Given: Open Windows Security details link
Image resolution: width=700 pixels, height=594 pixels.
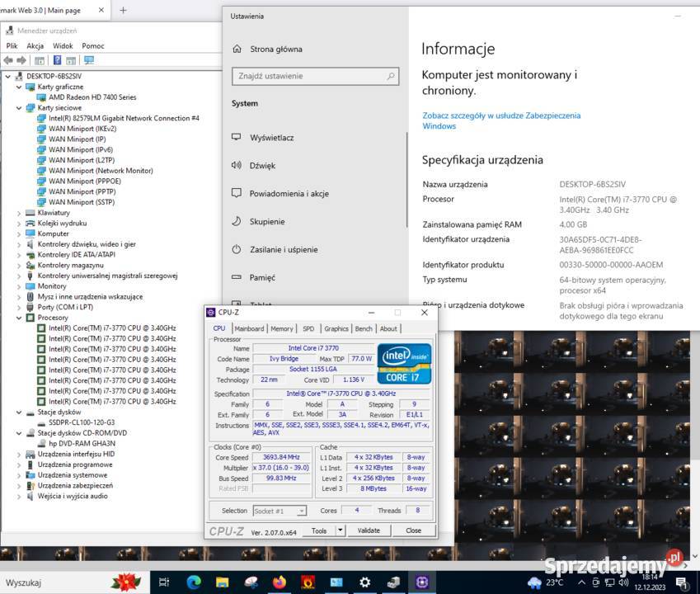Looking at the screenshot, I should pos(501,120).
